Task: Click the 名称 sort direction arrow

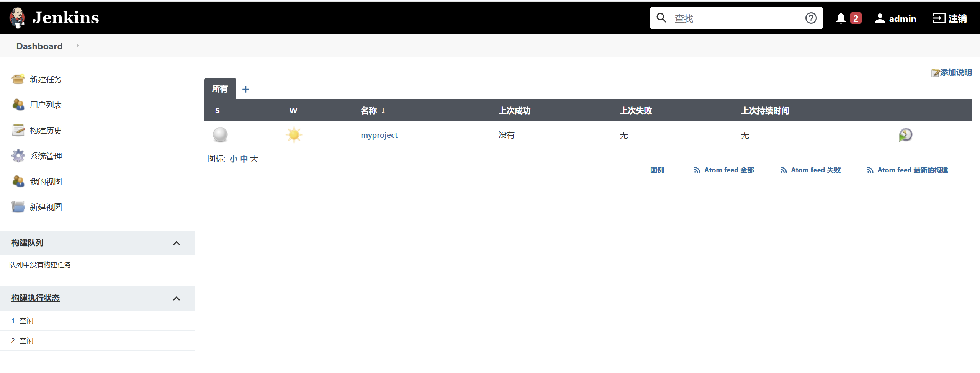Action: pos(383,111)
